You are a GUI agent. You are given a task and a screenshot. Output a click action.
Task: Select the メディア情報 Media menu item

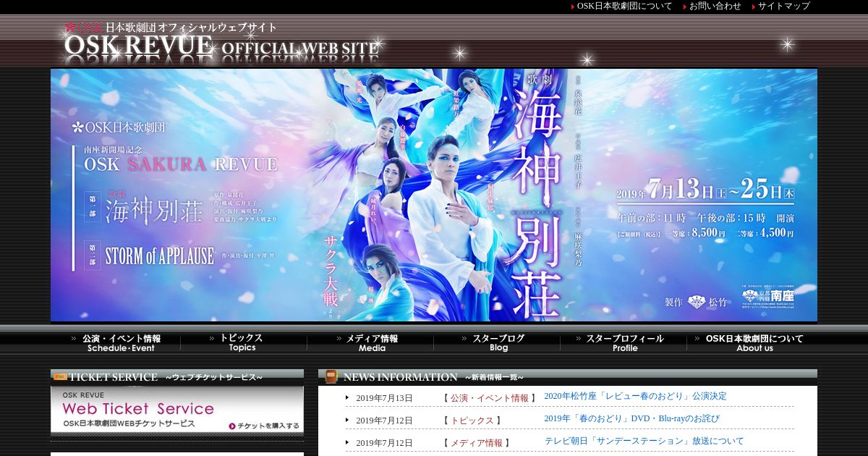coord(371,343)
